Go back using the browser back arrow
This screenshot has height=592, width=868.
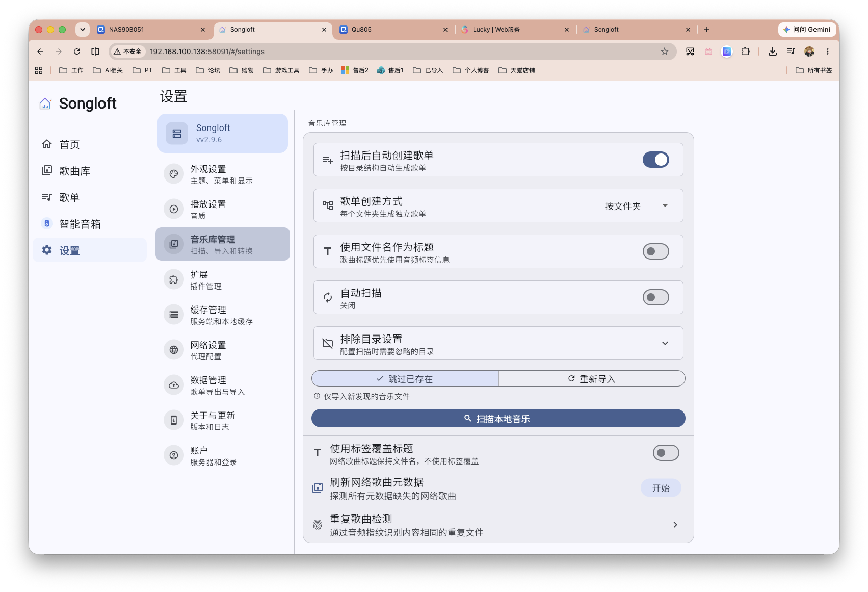[40, 52]
